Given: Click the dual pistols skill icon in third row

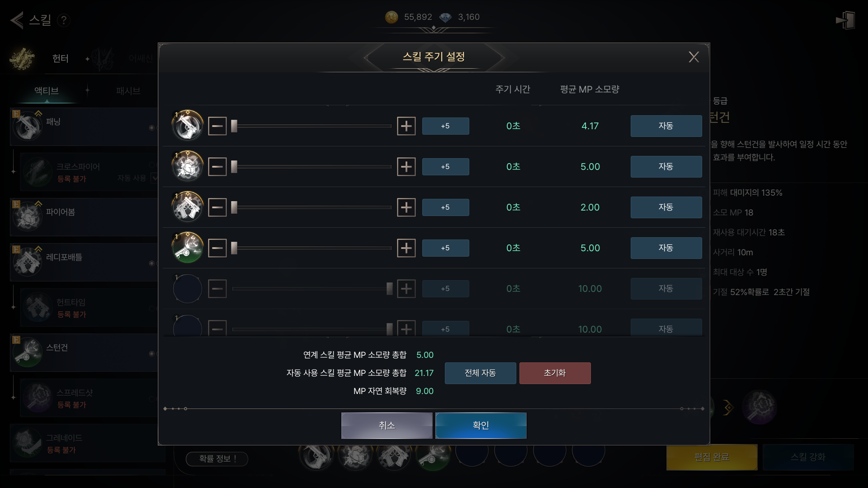Looking at the screenshot, I should (188, 207).
